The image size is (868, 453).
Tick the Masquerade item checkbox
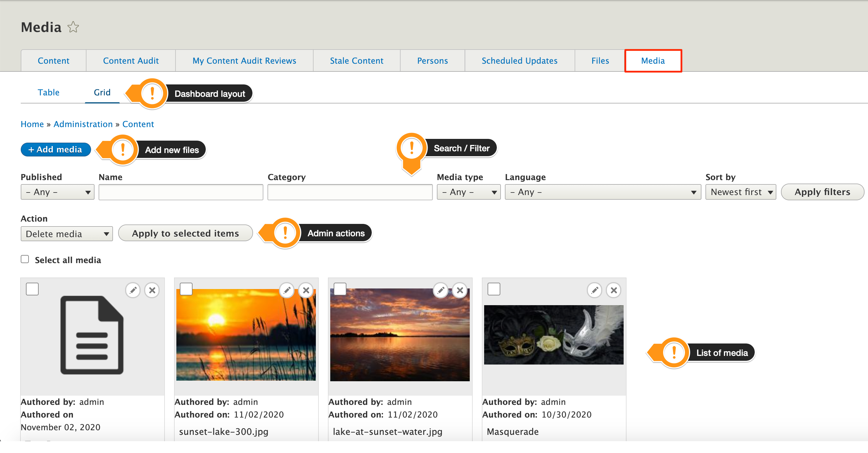[494, 289]
